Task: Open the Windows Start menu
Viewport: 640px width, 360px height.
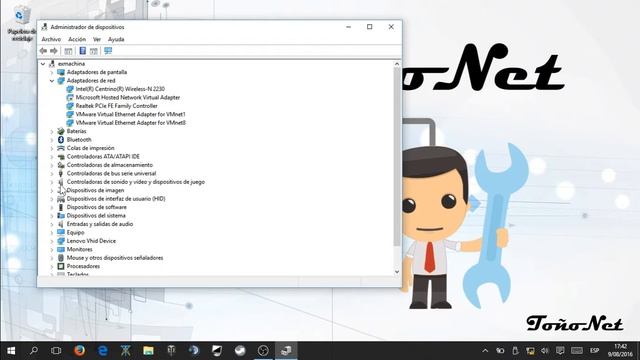Action: [x=11, y=351]
